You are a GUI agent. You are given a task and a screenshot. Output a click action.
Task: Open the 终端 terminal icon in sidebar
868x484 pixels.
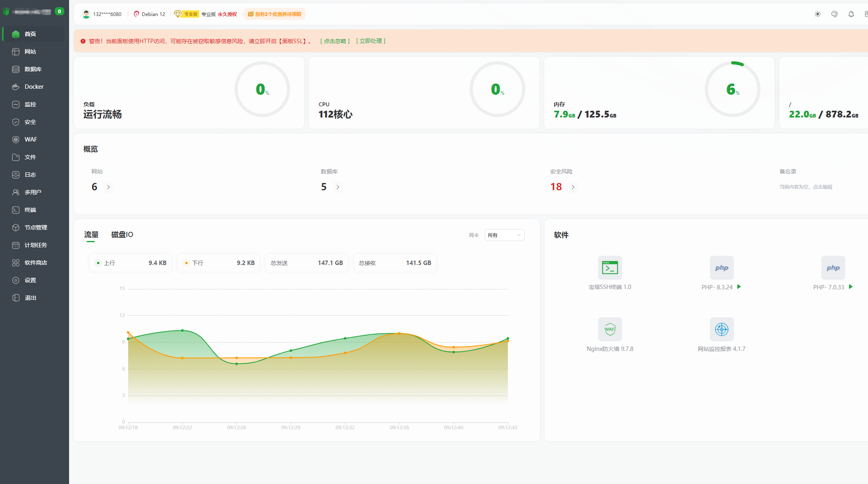[x=16, y=210]
